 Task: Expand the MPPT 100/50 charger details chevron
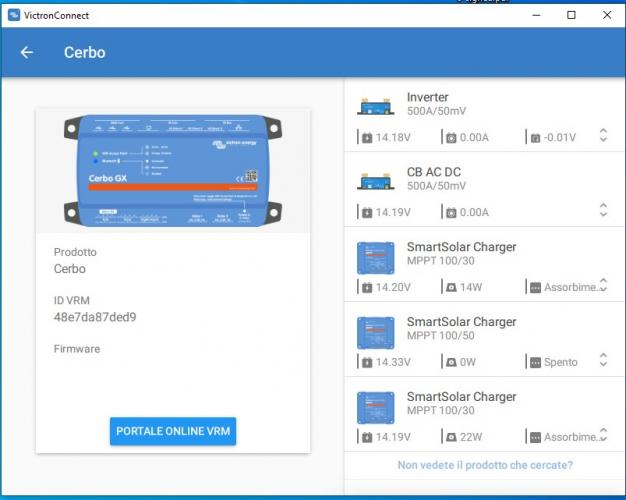[603, 360]
